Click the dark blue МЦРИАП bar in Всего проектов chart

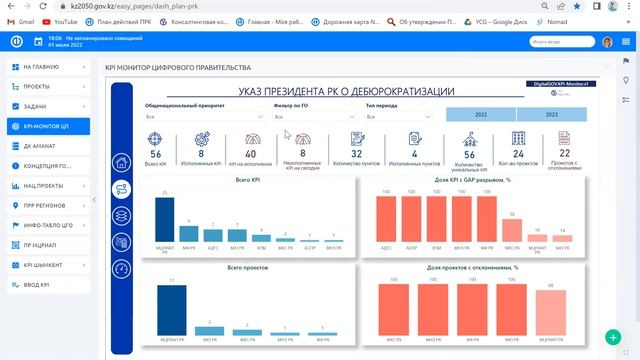coord(172,310)
